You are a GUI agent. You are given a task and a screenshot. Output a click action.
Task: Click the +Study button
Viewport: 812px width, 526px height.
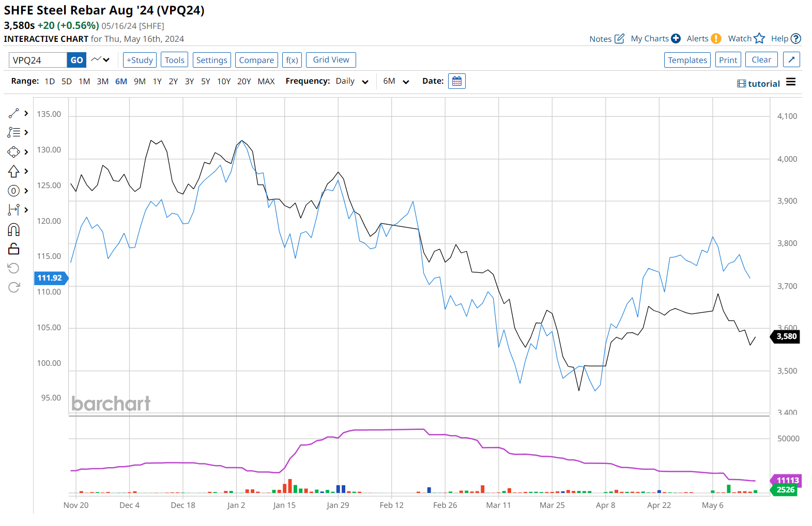click(140, 60)
